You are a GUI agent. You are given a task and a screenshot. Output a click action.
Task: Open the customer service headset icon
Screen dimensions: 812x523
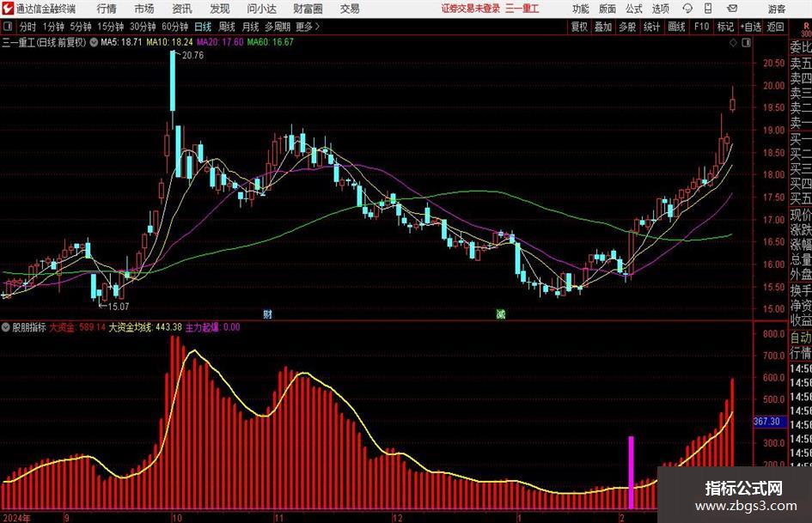(x=687, y=9)
